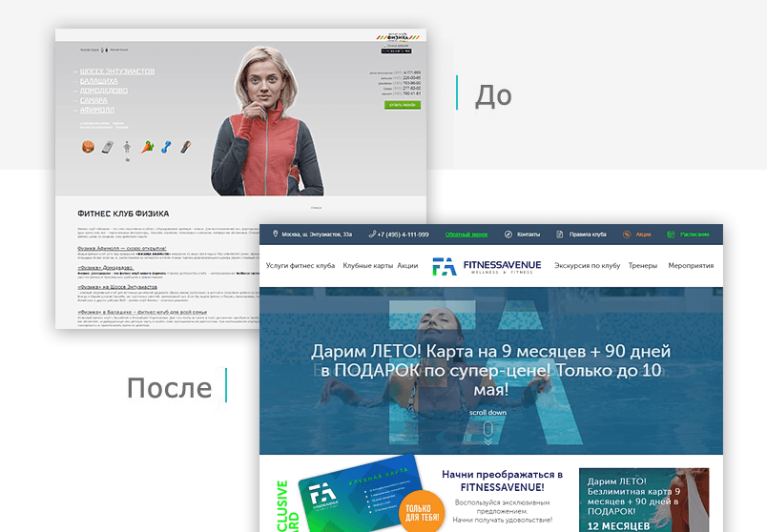The height and width of the screenshot is (532, 767).
Task: Open the Шоссе Энтузиастов club link
Action: click(x=117, y=72)
